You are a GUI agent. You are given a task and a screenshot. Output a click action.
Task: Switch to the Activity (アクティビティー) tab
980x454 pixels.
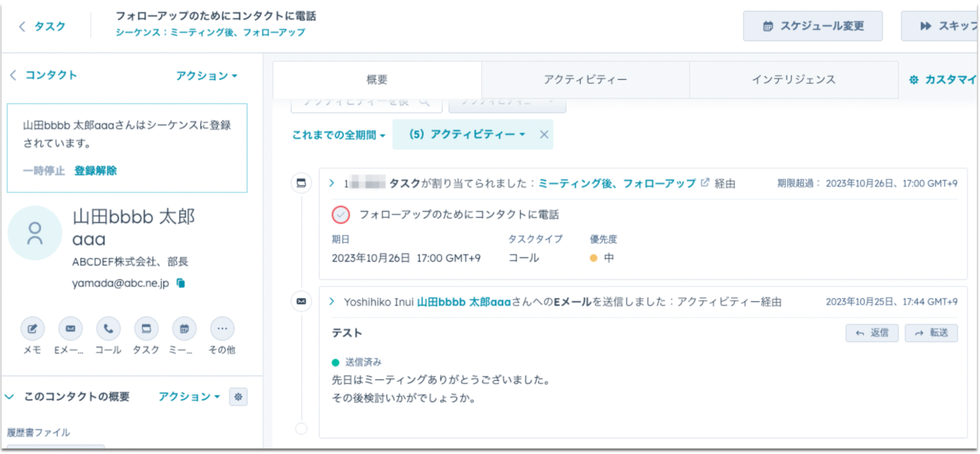[x=585, y=79]
